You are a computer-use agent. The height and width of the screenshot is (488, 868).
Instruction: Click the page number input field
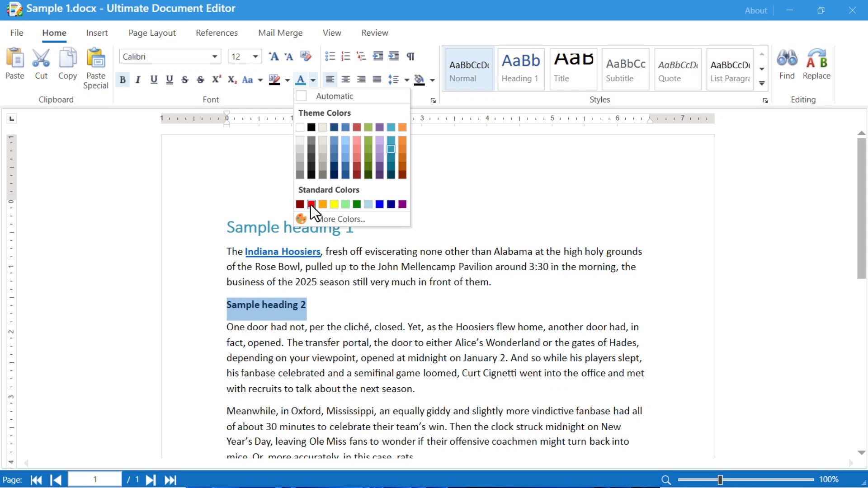click(95, 479)
